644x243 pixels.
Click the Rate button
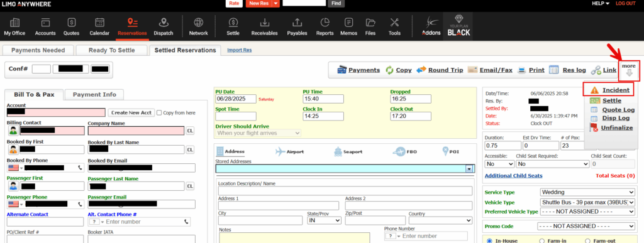[x=234, y=3]
